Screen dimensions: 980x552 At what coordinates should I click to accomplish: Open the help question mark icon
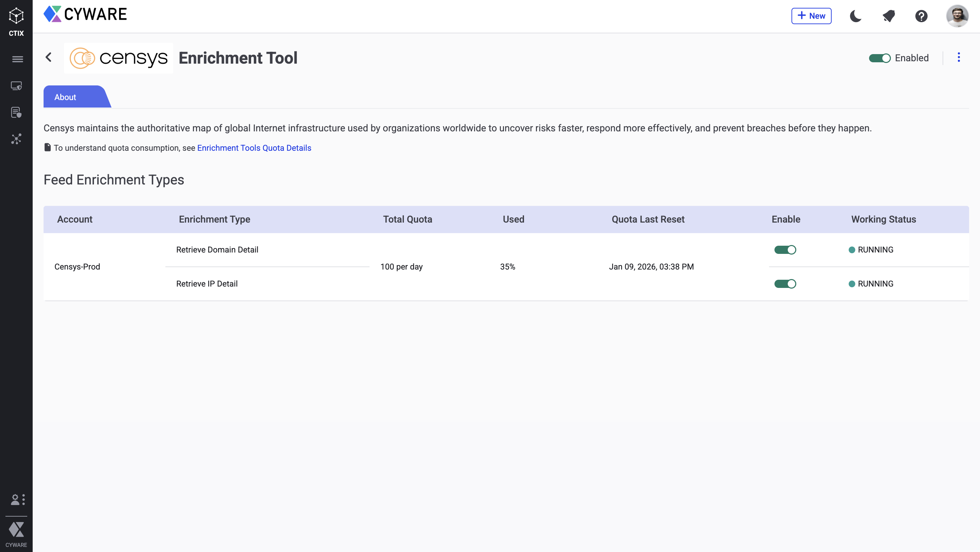tap(921, 16)
